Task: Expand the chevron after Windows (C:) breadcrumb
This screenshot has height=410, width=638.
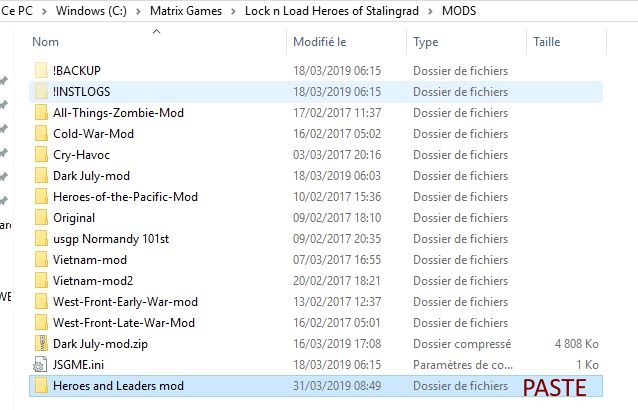Action: click(138, 11)
